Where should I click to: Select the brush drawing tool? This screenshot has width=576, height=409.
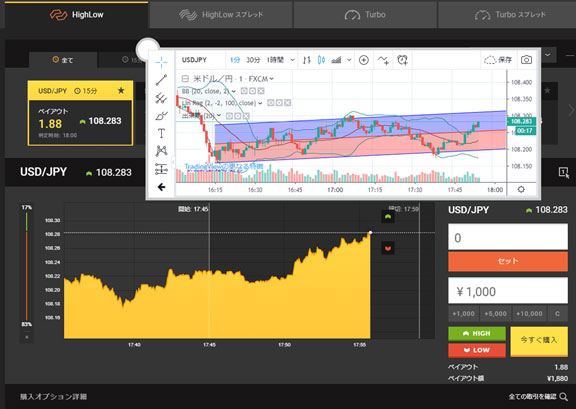[x=161, y=116]
